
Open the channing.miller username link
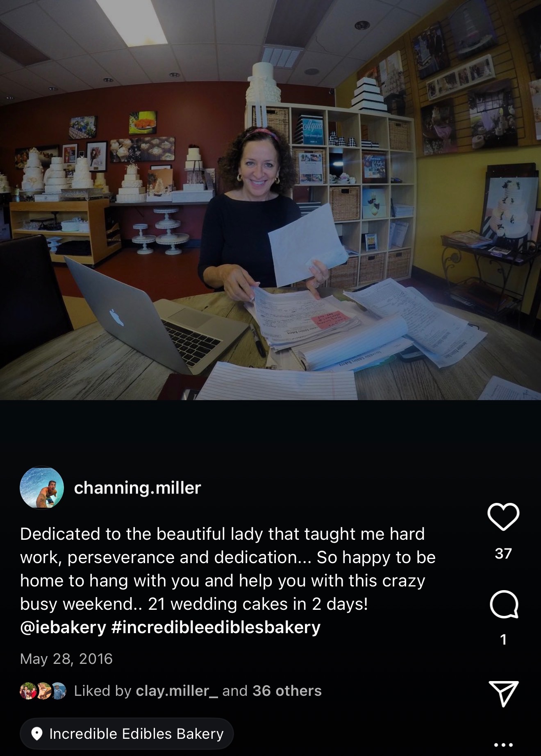point(137,488)
